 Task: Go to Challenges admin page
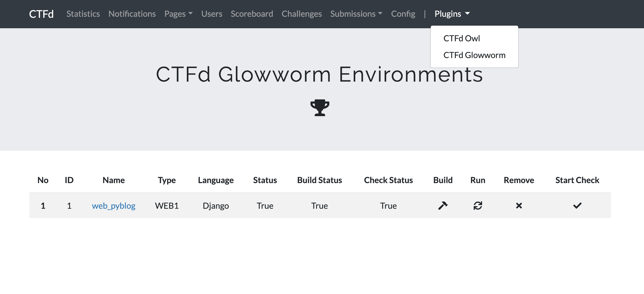302,14
